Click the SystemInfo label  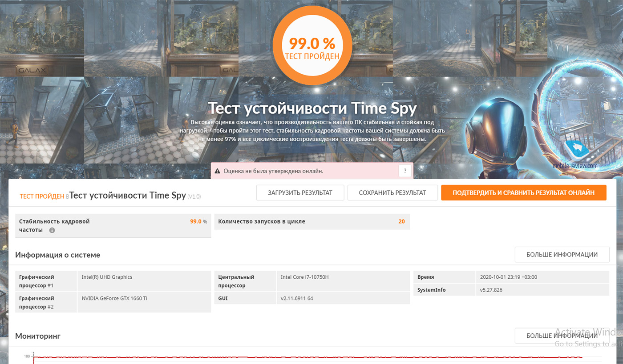tap(432, 290)
